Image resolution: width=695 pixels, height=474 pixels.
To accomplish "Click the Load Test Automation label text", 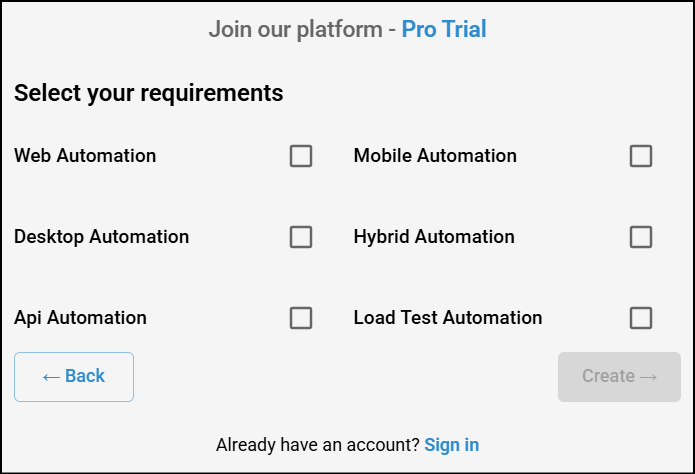I will tap(448, 318).
